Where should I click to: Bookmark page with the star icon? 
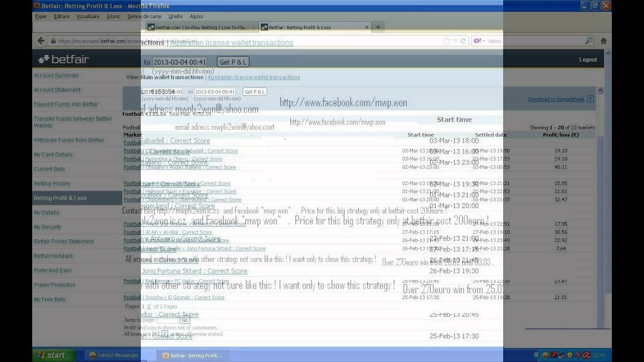click(446, 41)
